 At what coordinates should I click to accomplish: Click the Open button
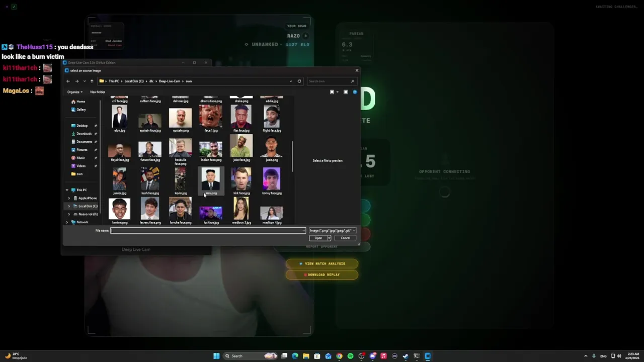318,238
